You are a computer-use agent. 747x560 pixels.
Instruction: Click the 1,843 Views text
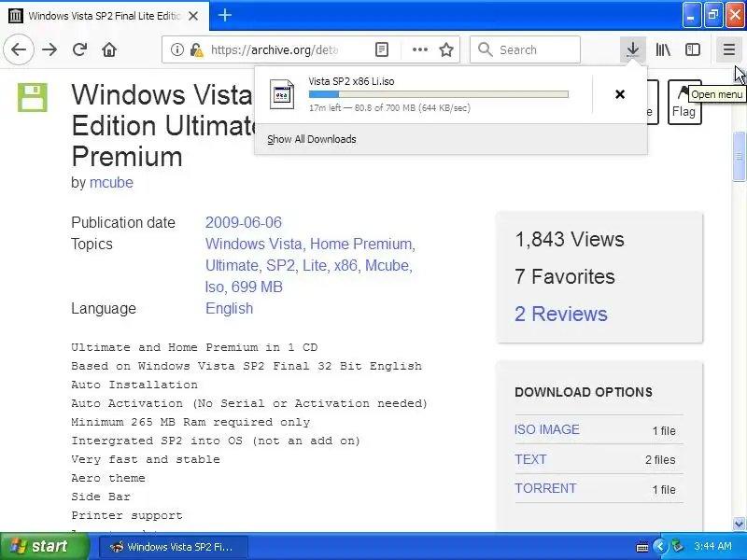point(570,239)
